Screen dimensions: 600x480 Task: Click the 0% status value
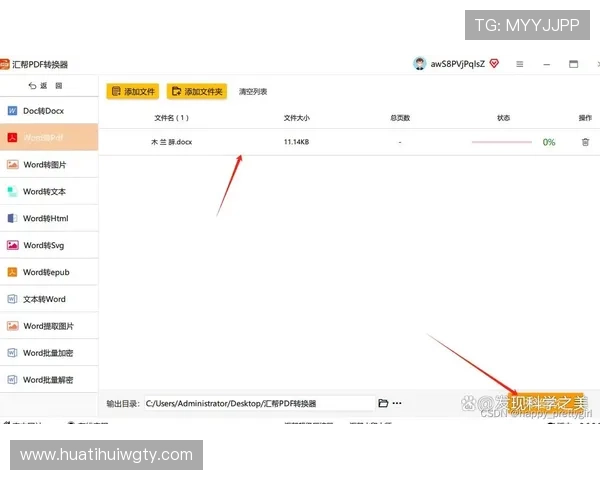549,142
